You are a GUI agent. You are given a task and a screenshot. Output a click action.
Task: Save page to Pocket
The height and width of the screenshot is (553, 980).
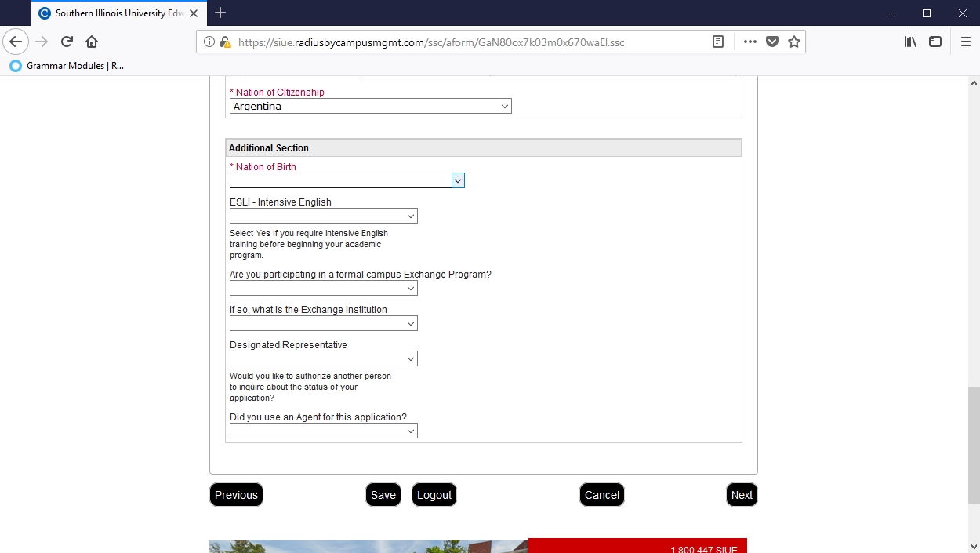[772, 42]
